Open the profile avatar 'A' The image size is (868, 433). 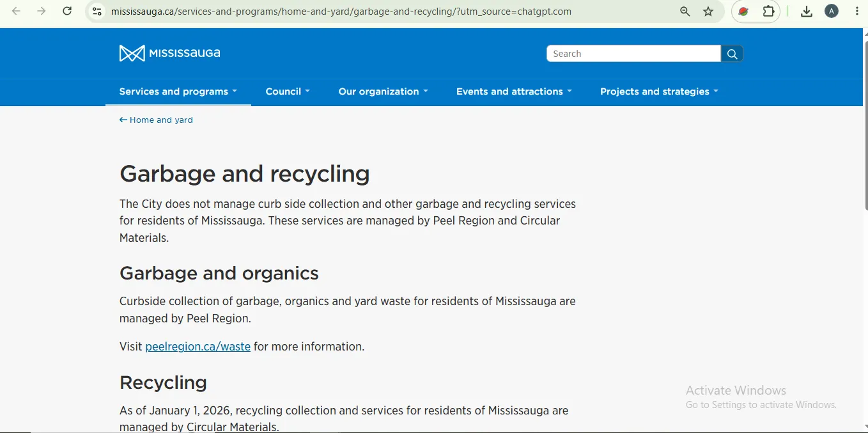click(x=832, y=11)
